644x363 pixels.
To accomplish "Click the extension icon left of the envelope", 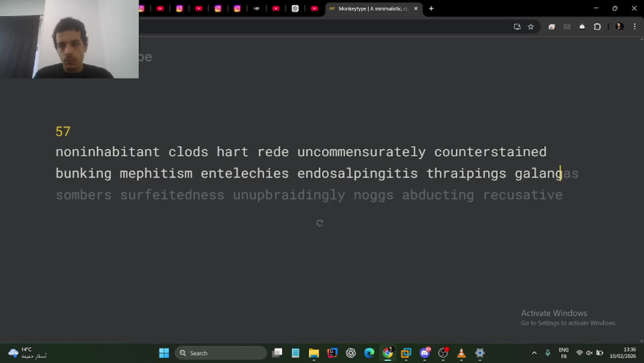I will 552,26.
